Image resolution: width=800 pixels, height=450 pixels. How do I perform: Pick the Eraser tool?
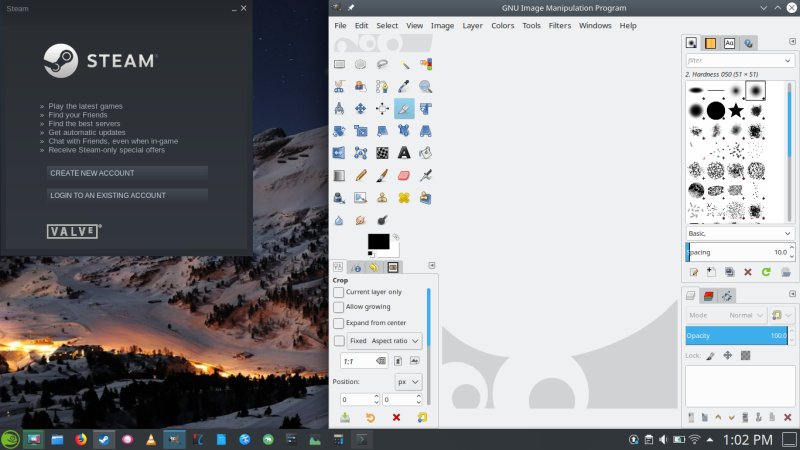(x=404, y=175)
